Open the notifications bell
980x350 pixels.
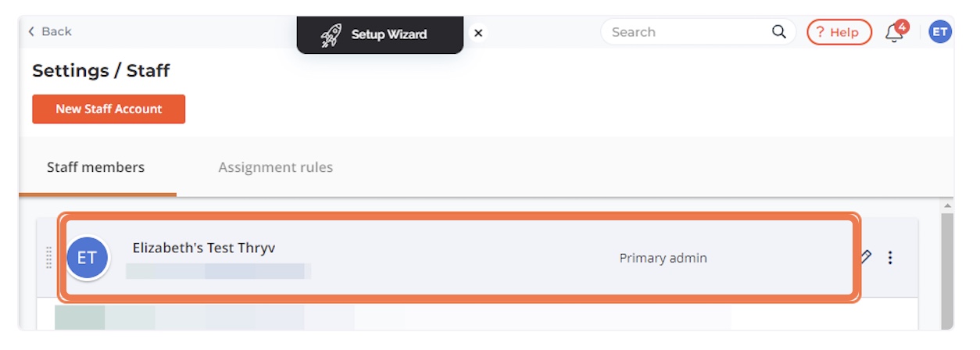[x=896, y=32]
